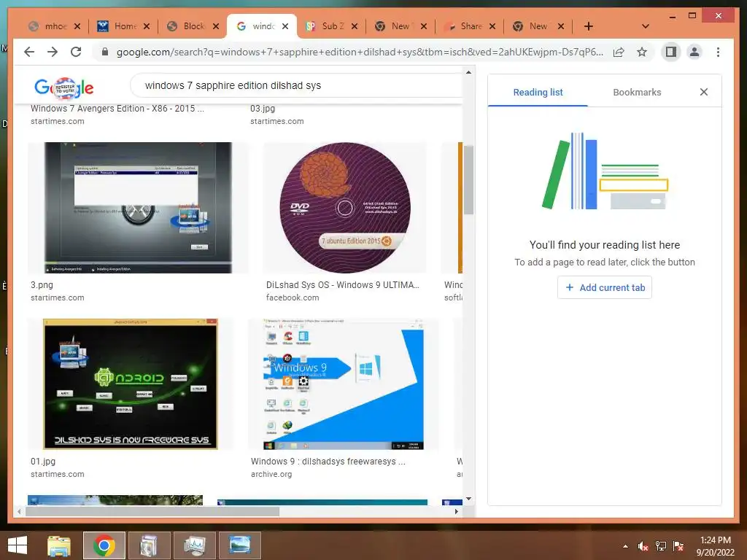The width and height of the screenshot is (747, 560).
Task: Click DiLshad Sys OS Windows 9 ULTIMA link
Action: pyautogui.click(x=343, y=285)
